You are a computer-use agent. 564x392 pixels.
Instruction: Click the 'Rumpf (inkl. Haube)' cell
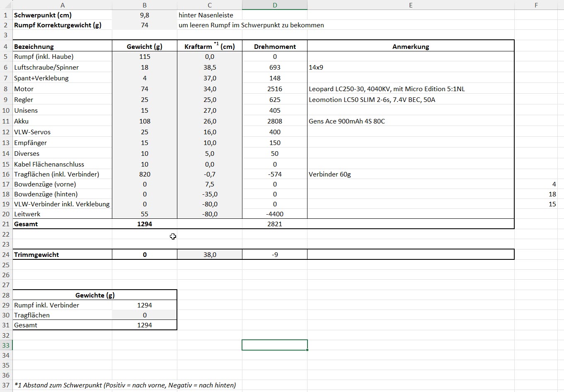[x=62, y=56]
